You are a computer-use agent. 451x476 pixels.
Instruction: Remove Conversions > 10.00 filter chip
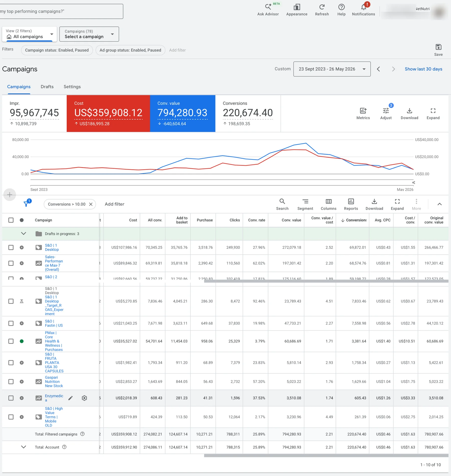click(91, 204)
